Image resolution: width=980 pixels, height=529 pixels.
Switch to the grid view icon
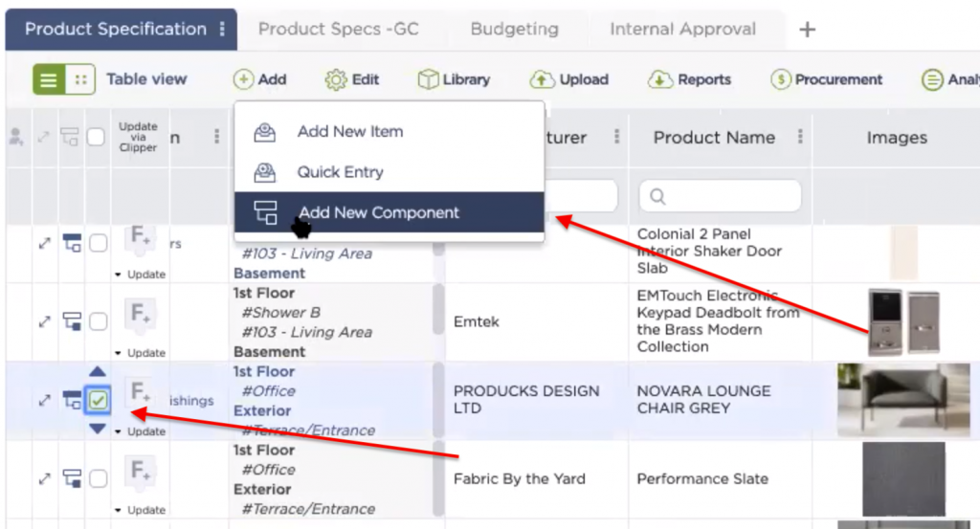(80, 79)
